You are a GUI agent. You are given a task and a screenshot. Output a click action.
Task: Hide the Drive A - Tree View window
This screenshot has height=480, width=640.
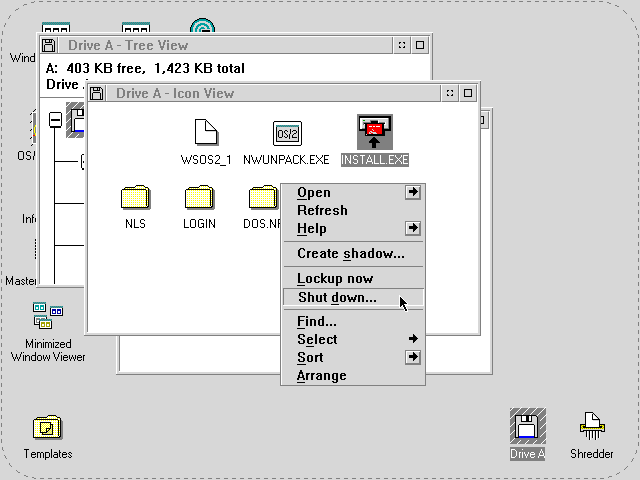coord(402,45)
